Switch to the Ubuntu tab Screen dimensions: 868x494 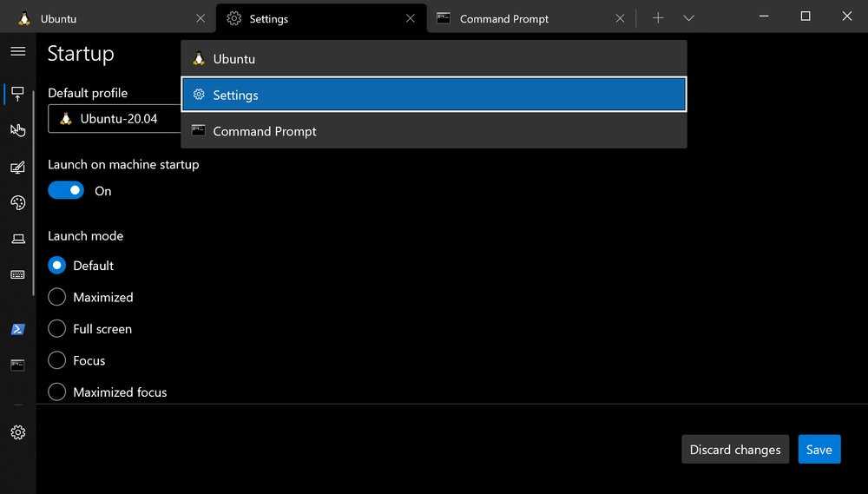[x=104, y=18]
